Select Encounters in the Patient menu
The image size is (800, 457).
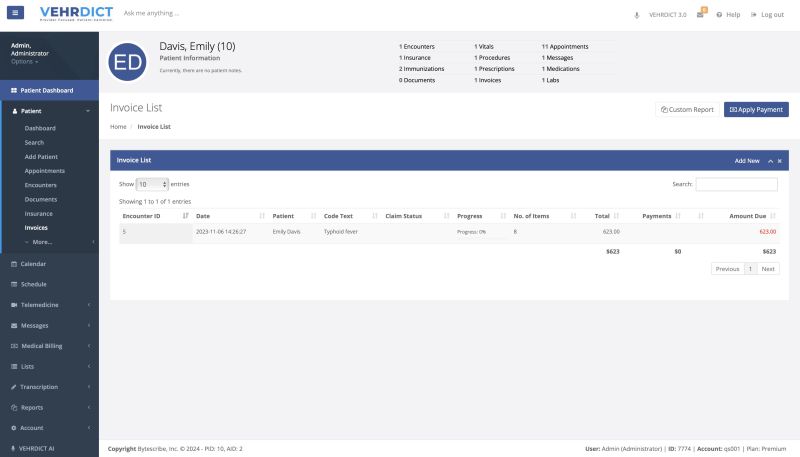(x=41, y=185)
